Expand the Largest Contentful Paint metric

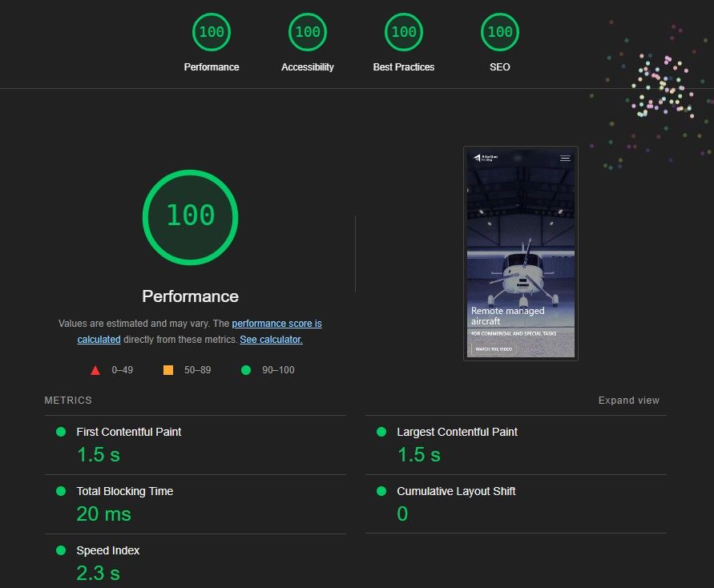[x=457, y=432]
